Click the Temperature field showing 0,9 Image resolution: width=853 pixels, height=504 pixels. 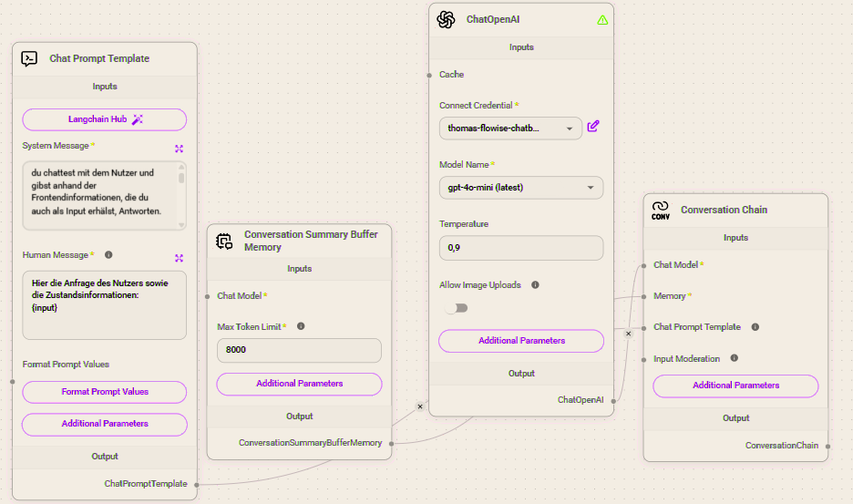[x=521, y=248]
